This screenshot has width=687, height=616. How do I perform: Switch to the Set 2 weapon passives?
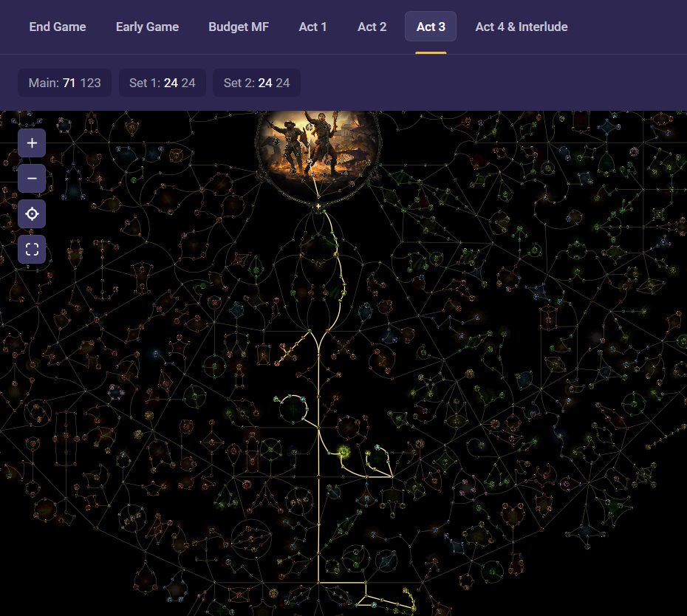[x=256, y=83]
